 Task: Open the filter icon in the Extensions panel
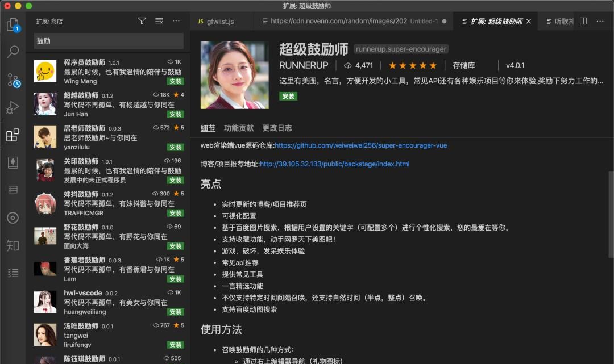(x=142, y=20)
